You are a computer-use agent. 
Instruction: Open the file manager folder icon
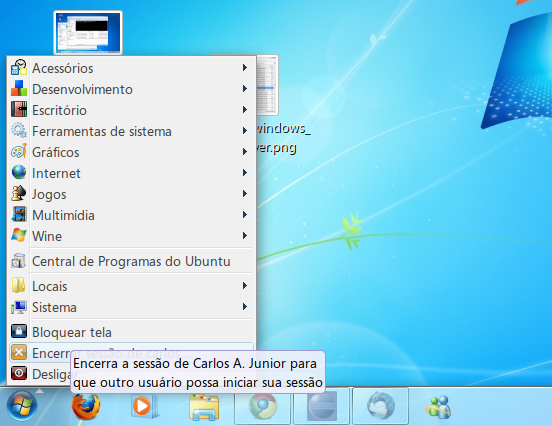pyautogui.click(x=204, y=407)
